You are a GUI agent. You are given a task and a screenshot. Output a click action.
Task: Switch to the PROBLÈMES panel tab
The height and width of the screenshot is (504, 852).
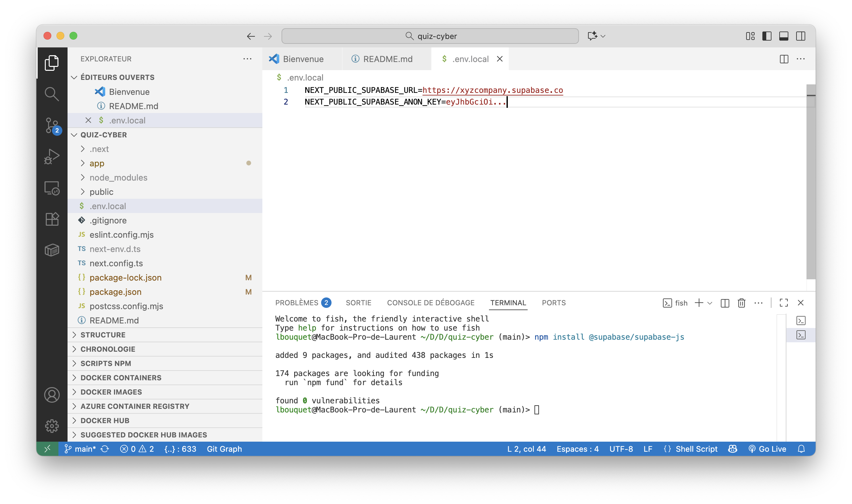296,303
